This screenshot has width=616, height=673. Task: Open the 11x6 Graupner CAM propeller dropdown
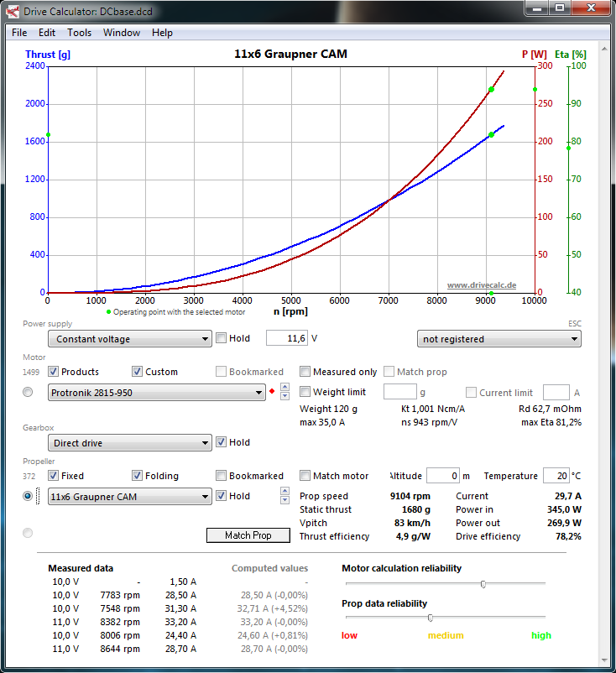129,497
